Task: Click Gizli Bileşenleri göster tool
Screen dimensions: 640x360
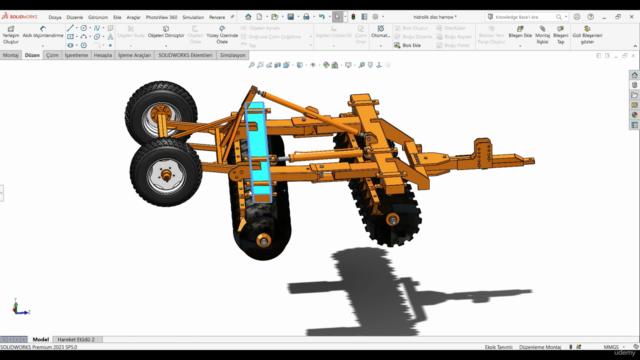Action: point(587,35)
